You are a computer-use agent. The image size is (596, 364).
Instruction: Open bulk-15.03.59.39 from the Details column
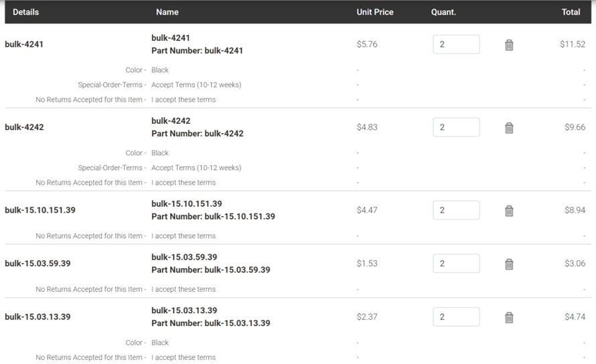click(38, 264)
